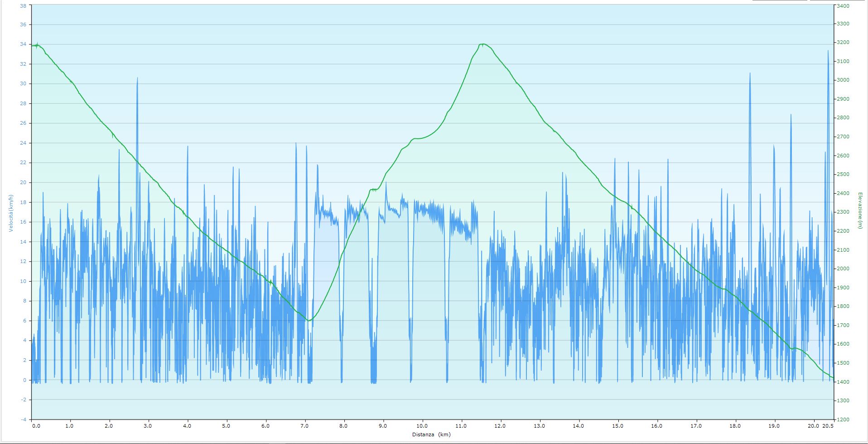Click the 7.0 km distance tick label

click(x=305, y=426)
